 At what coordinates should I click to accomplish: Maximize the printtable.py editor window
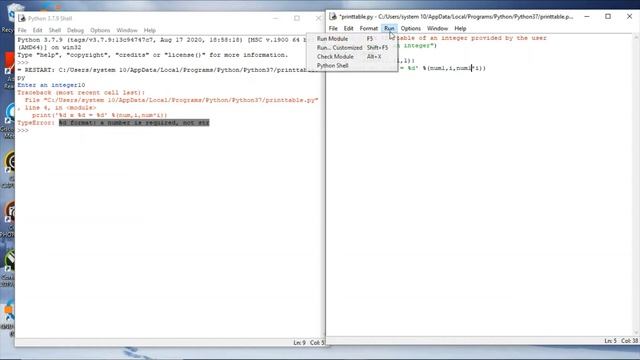pos(608,16)
